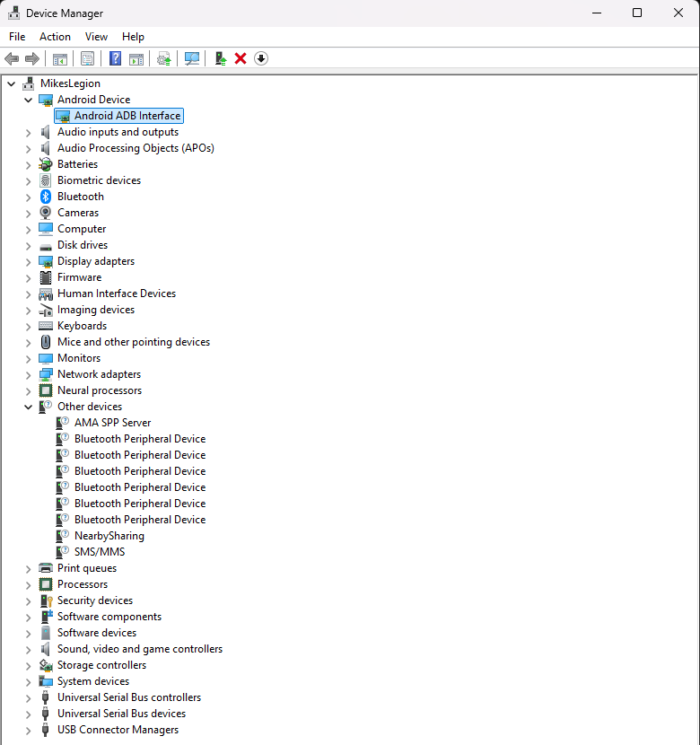Screen dimensions: 700x745
Task: Collapse the MikesLegion root node
Action: pos(12,84)
